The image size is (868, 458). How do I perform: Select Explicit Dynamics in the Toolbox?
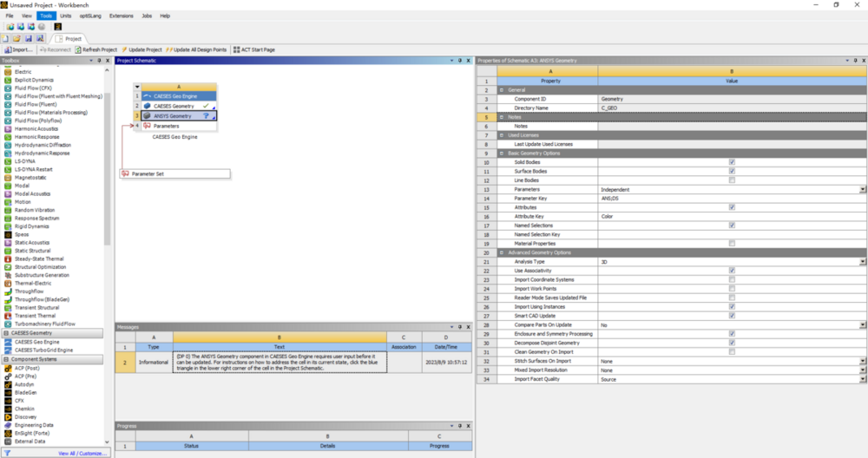pyautogui.click(x=34, y=80)
